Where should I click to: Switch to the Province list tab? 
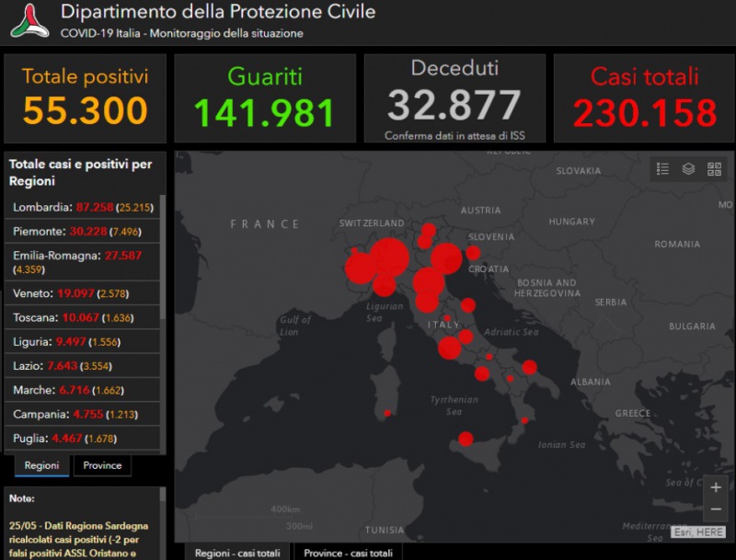102,465
